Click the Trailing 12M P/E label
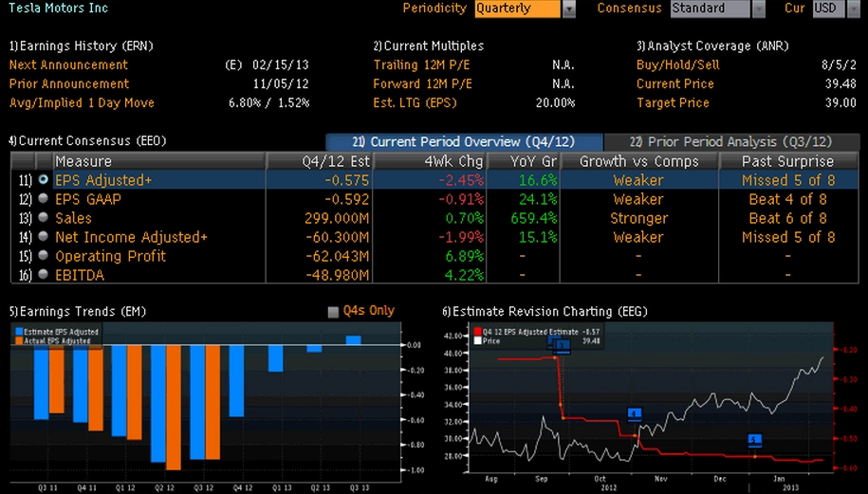868x494 pixels. pos(421,64)
